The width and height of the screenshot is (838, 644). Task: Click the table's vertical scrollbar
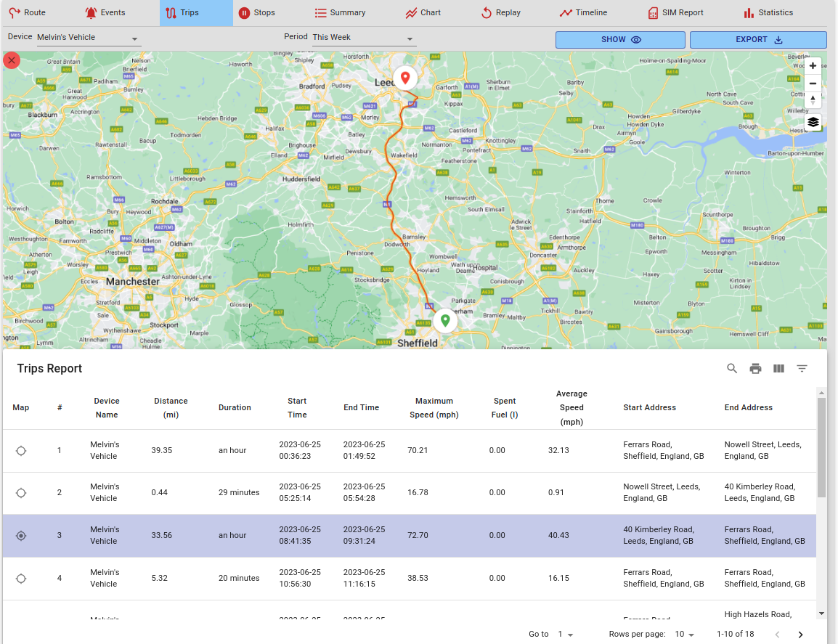[x=821, y=447]
